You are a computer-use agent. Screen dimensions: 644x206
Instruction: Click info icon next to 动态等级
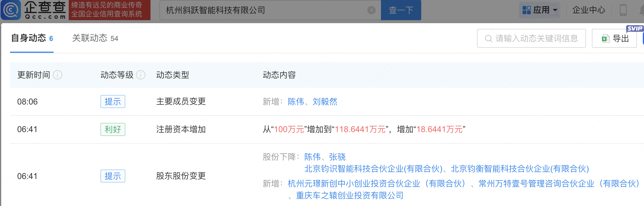click(141, 75)
